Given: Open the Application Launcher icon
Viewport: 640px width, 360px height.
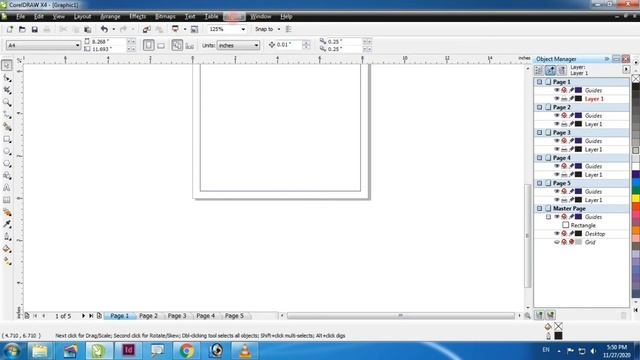Looking at the screenshot, I should 176,29.
